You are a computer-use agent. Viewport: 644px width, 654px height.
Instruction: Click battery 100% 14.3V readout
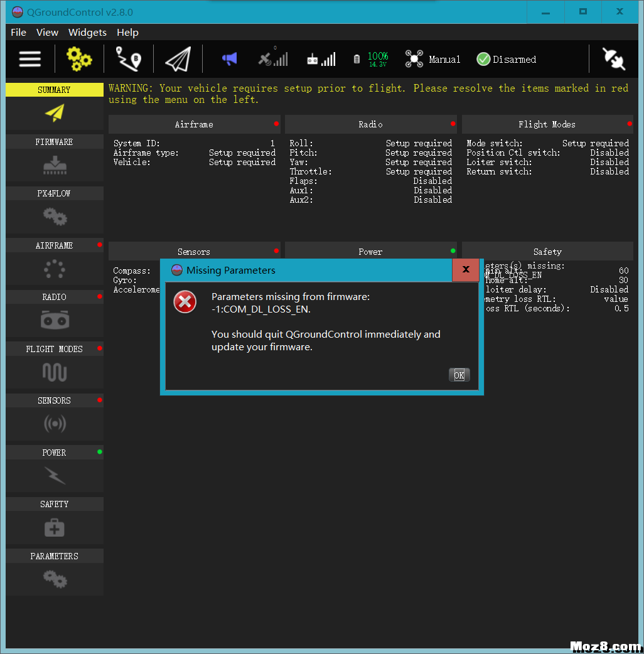point(378,59)
